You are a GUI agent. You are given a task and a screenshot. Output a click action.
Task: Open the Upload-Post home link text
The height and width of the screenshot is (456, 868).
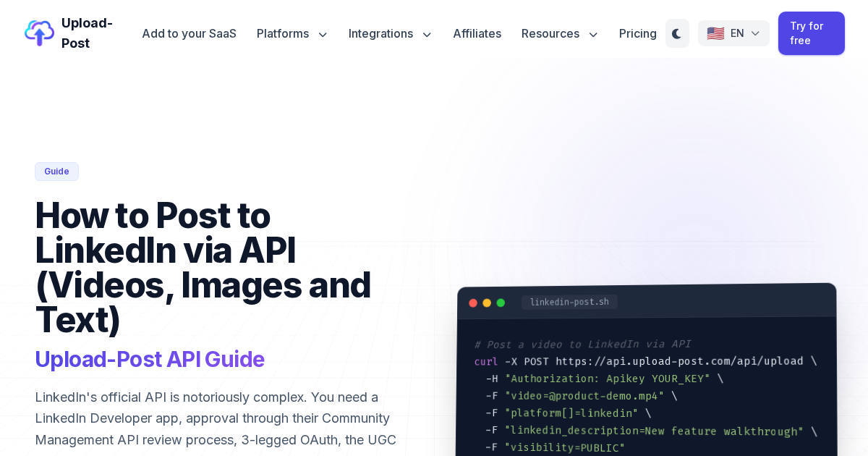point(87,33)
